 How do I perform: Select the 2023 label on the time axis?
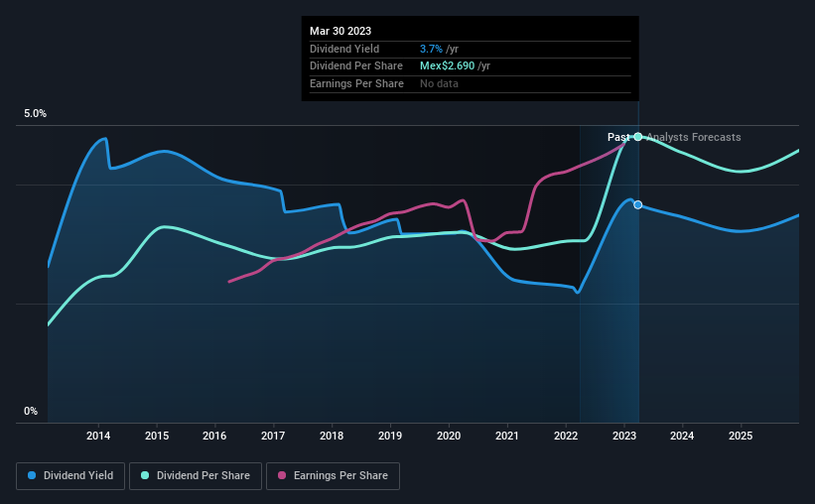624,436
